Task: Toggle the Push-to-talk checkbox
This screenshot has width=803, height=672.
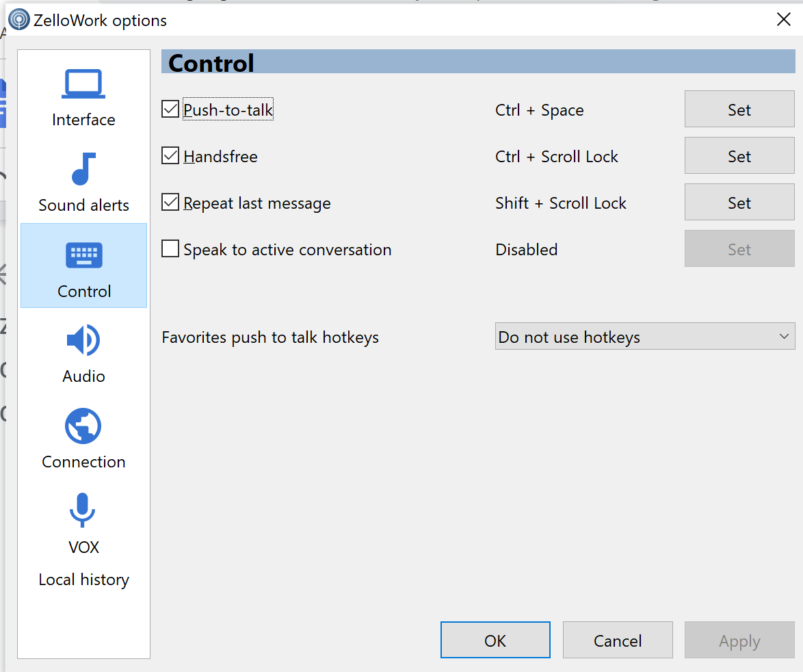Action: (170, 109)
